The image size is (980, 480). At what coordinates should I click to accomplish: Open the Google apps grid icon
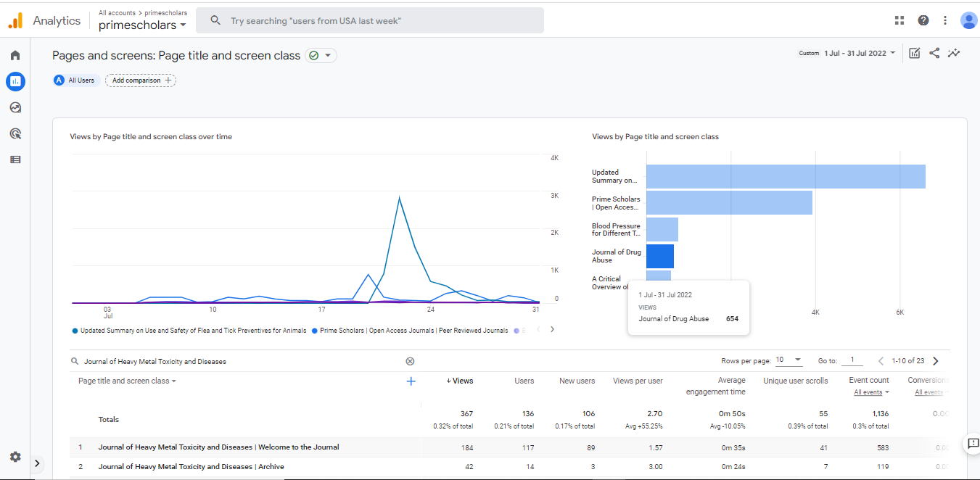pos(899,20)
